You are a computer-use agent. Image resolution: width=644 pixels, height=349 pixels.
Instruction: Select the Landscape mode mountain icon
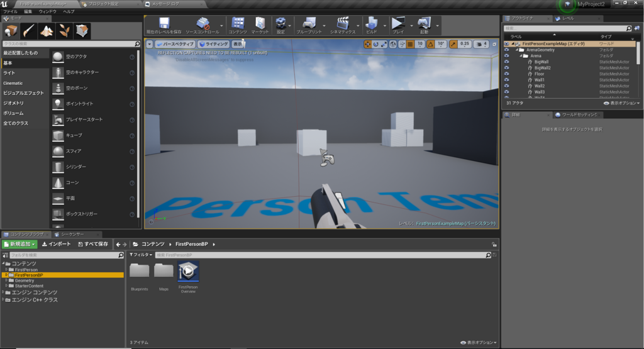coord(47,31)
